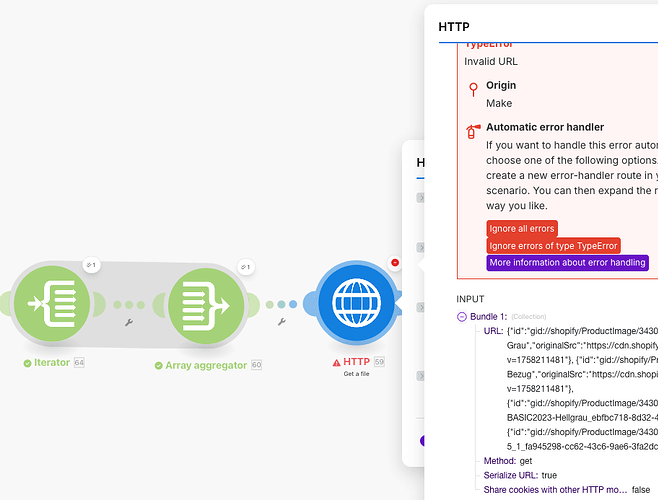Select the HTTP globe module
The image size is (658, 500).
click(x=356, y=303)
